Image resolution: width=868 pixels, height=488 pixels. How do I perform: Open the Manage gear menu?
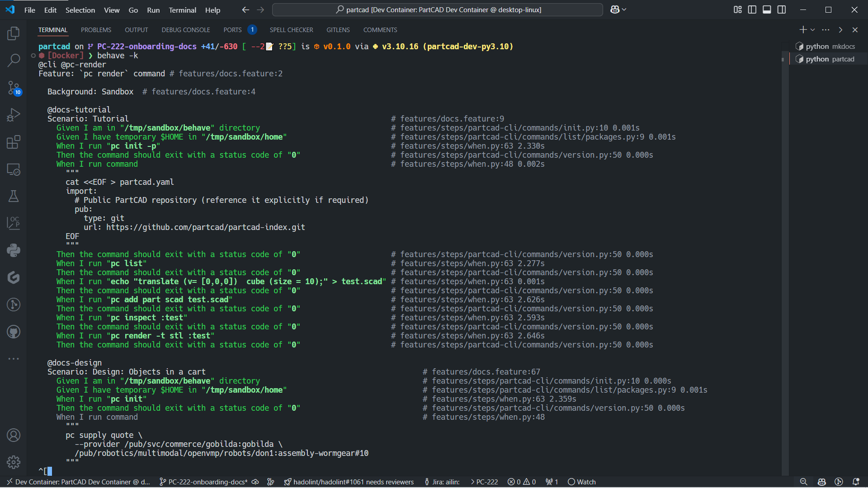[x=14, y=462]
